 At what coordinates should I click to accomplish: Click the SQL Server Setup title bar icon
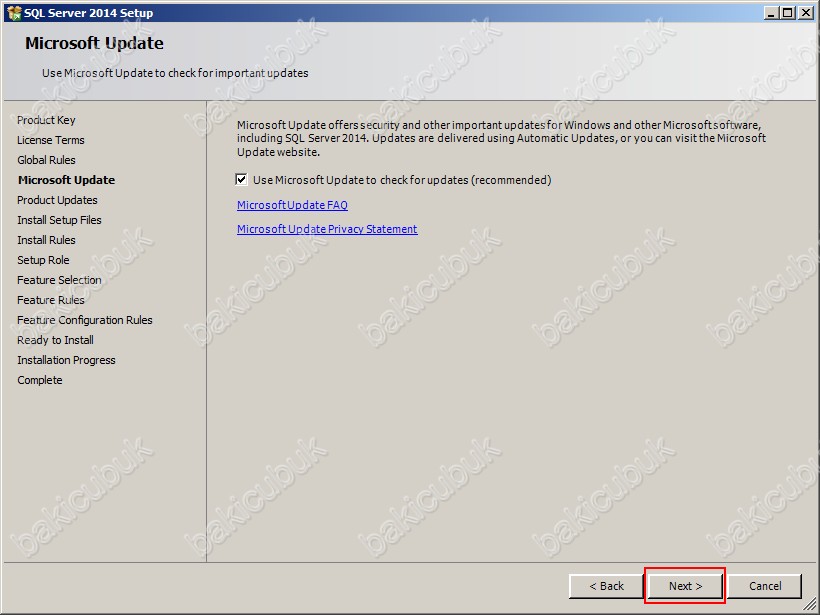pyautogui.click(x=14, y=13)
